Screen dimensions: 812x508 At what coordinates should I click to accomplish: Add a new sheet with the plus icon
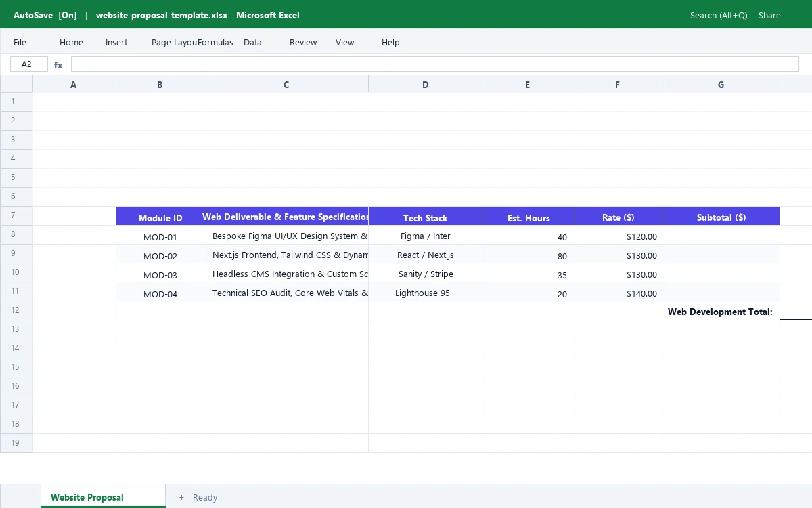181,497
